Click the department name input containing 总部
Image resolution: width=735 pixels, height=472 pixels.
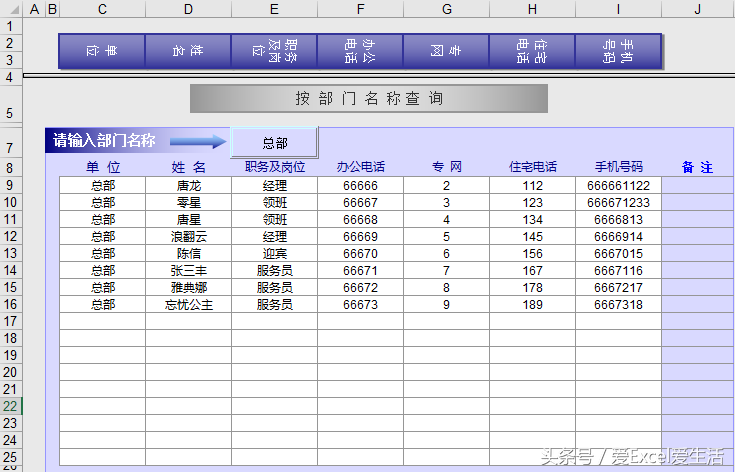click(x=275, y=143)
